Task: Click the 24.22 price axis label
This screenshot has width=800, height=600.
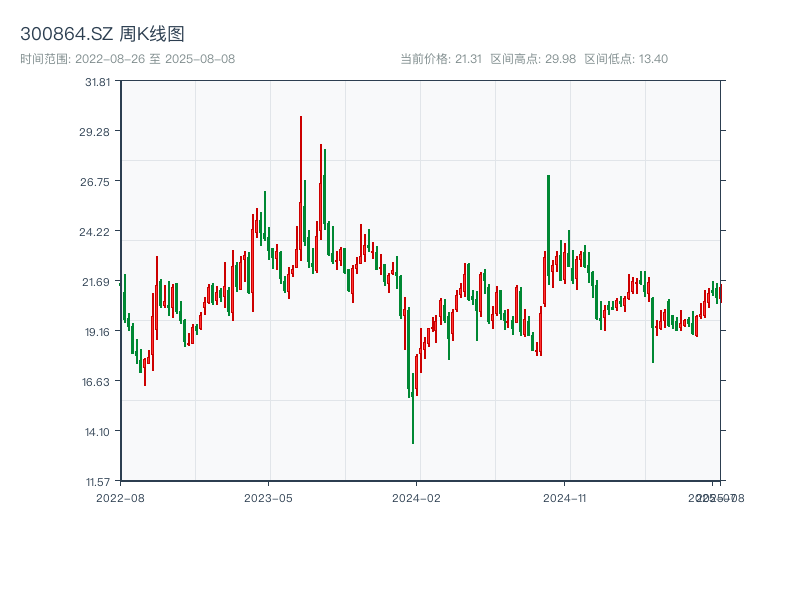Action: coord(96,232)
